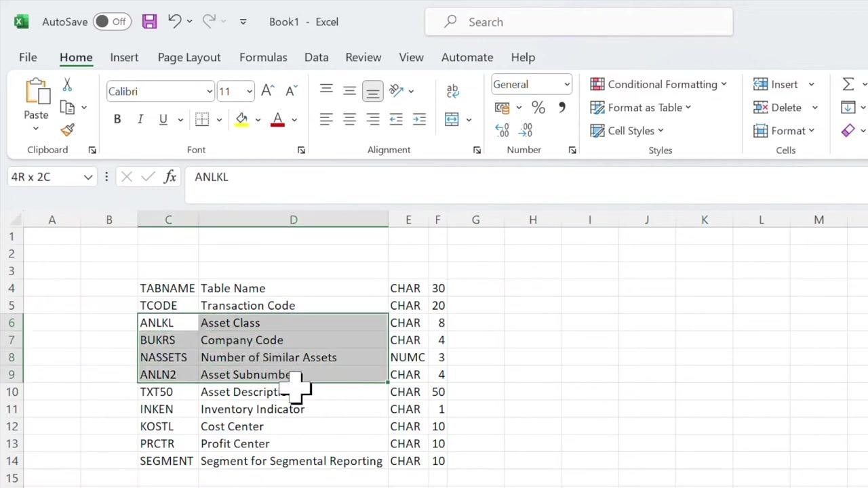Click the AutoSum sigma icon
868x488 pixels.
click(x=848, y=84)
